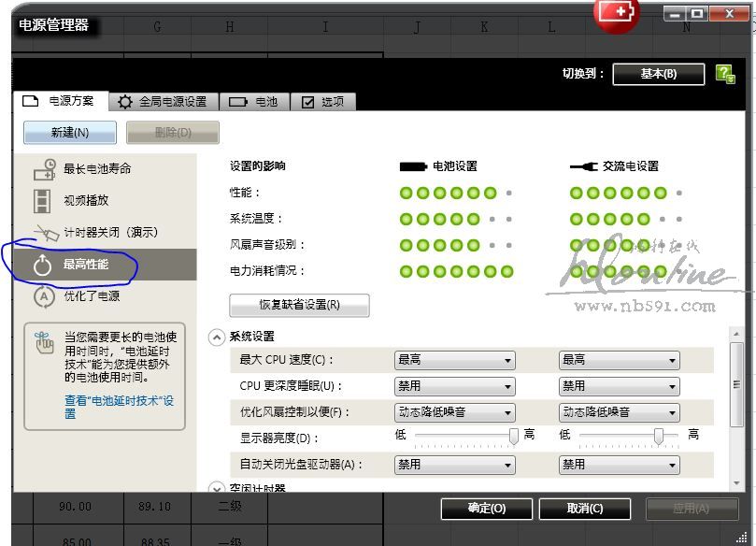
Task: Open the 查看"电池延时技术"设置 link
Action: [x=119, y=407]
